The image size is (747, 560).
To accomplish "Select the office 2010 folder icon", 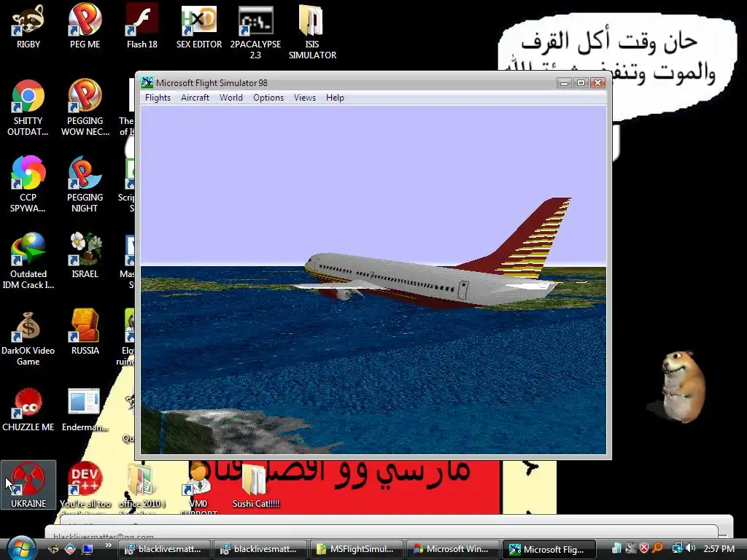I will click(142, 486).
